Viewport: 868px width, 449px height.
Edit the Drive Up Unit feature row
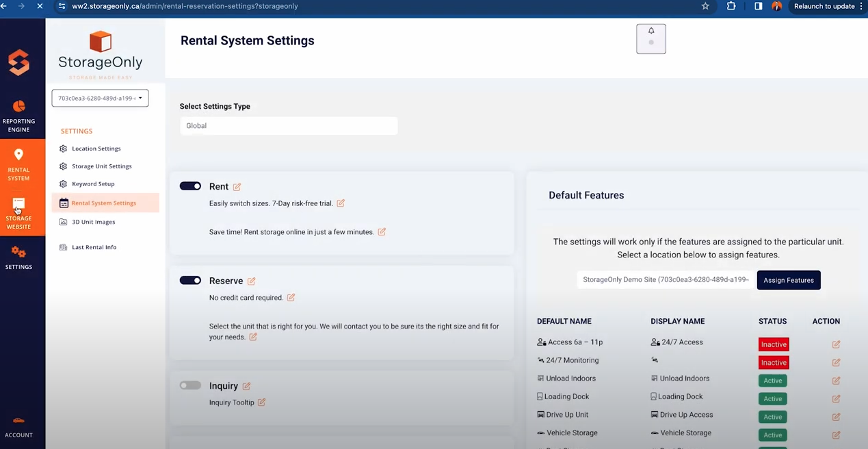[x=836, y=417]
